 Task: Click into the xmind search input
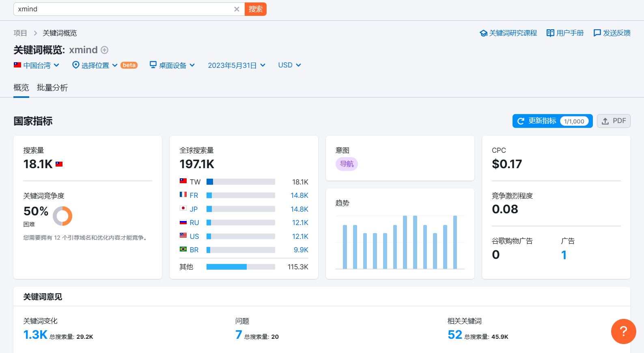click(124, 9)
